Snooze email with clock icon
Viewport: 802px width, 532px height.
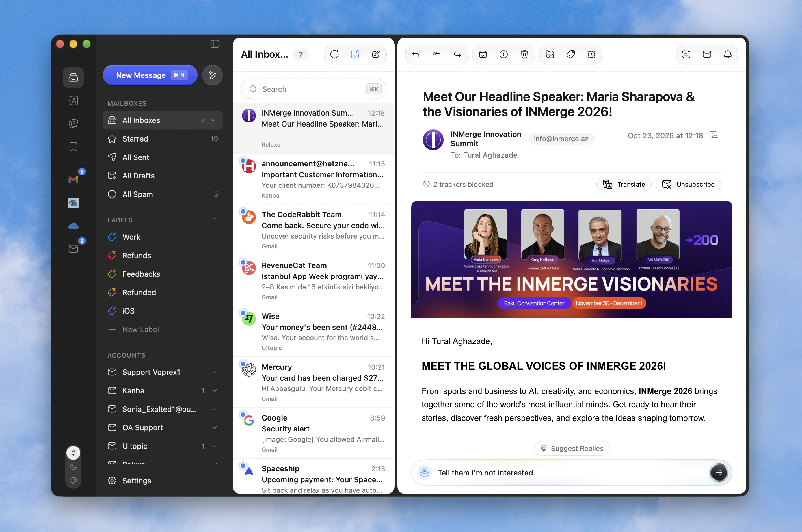pos(591,54)
